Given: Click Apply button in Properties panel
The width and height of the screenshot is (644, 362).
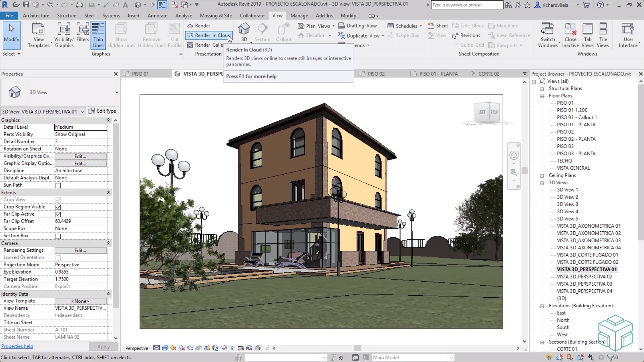Looking at the screenshot, I should click(103, 346).
